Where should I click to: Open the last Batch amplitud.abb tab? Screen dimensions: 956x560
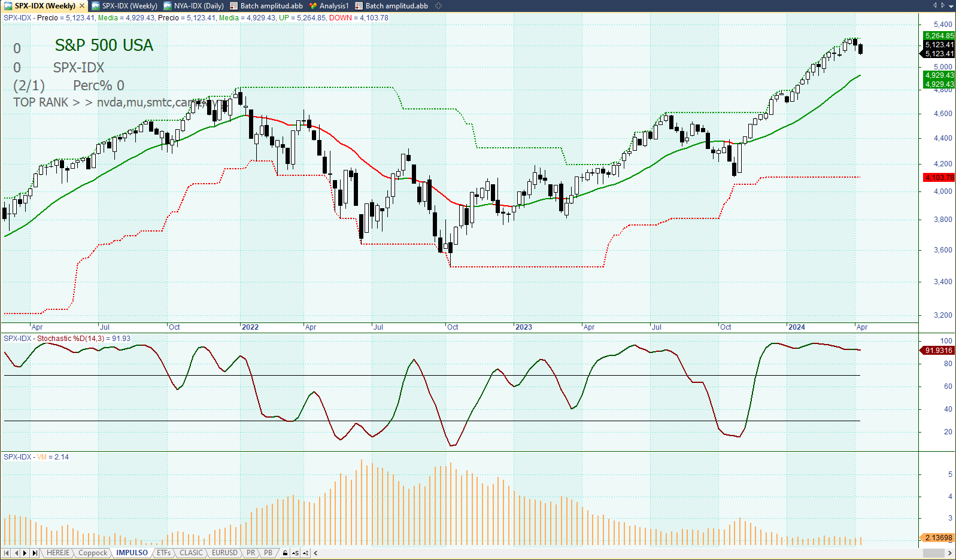tap(391, 6)
